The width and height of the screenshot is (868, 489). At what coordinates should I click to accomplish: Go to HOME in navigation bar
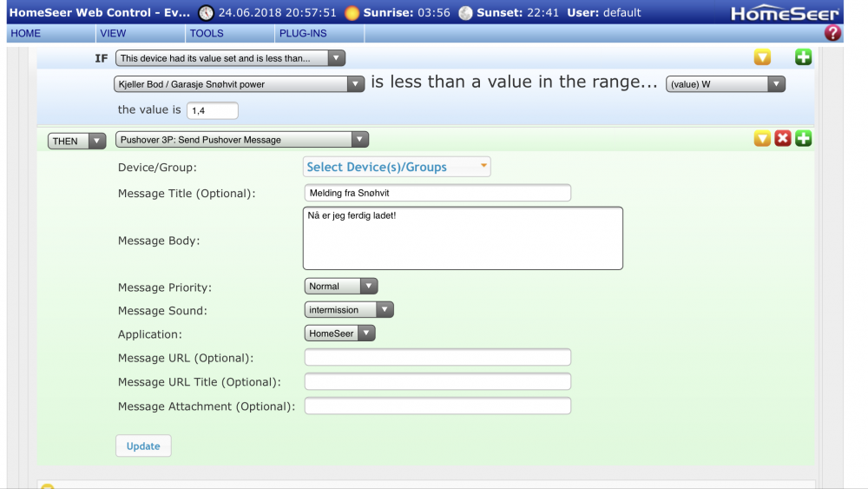coord(26,33)
